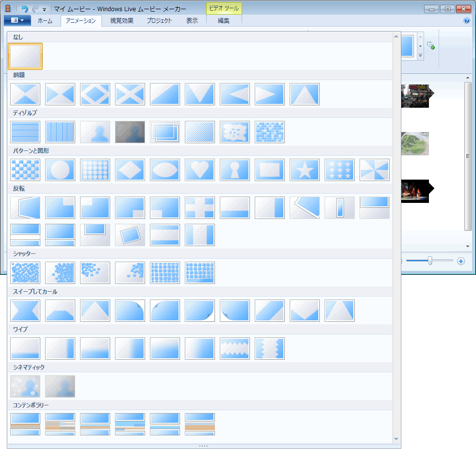Choose the star shape transition

305,170
